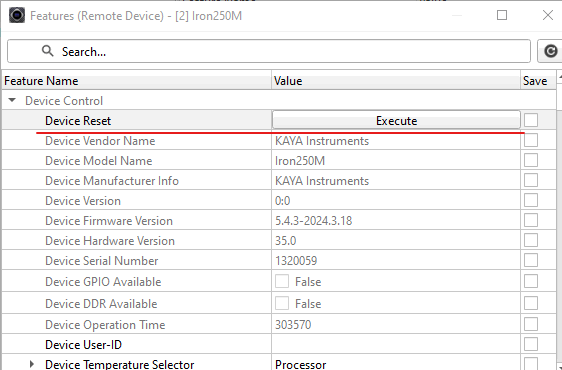Click the camera app icon in title bar
562x370 pixels.
point(17,15)
